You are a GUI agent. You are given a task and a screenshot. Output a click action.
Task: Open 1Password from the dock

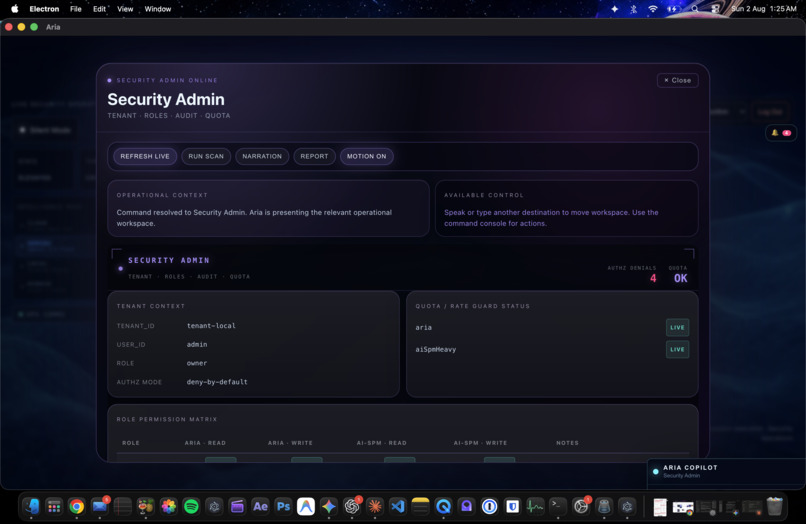(x=489, y=507)
